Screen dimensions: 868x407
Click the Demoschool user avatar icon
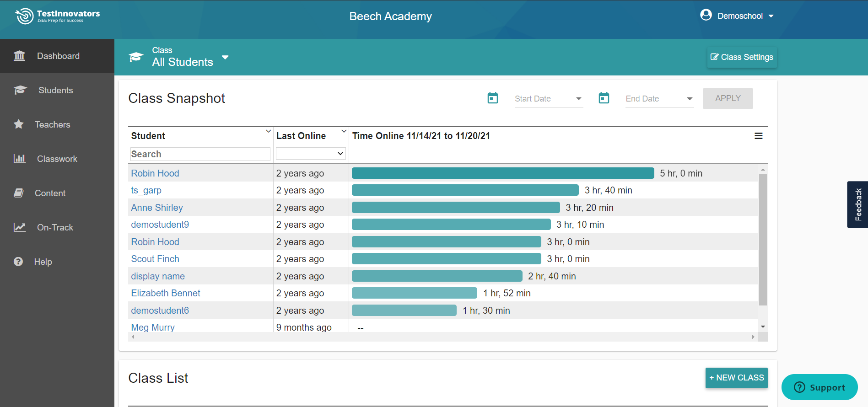click(x=706, y=15)
